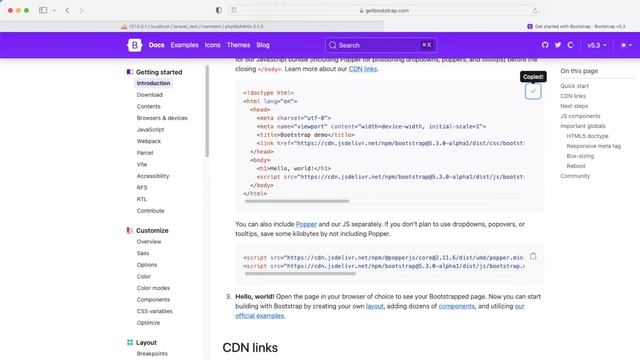Screen dimensions: 640x360
Task: Click the copied checkmark clipboard button
Action: 533,91
